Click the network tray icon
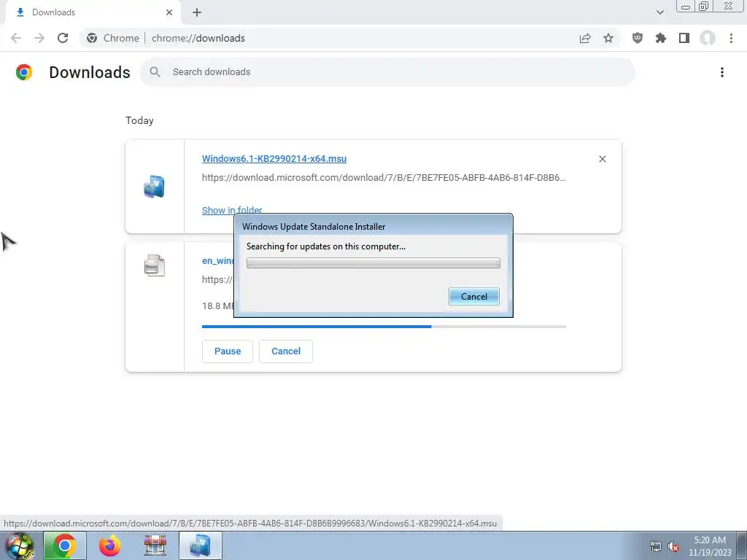 [656, 546]
